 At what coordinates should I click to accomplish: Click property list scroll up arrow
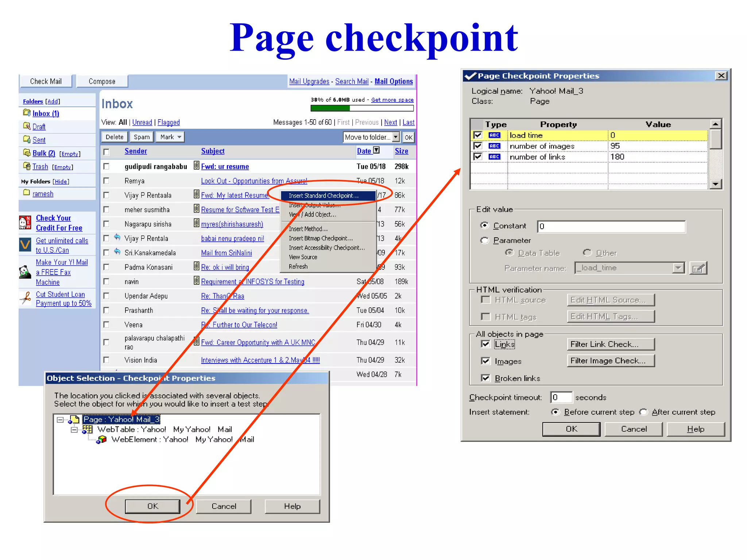[716, 124]
